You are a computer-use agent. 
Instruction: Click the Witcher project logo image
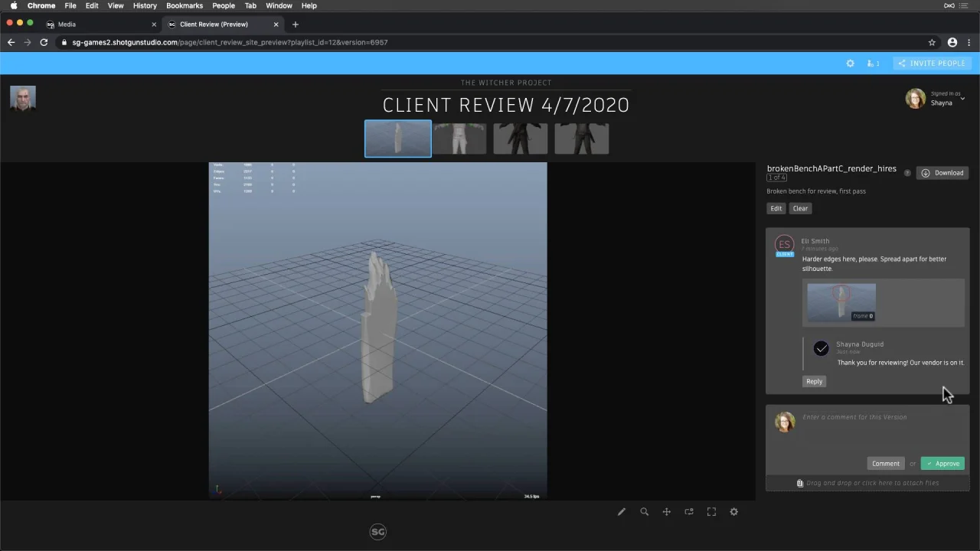[23, 98]
